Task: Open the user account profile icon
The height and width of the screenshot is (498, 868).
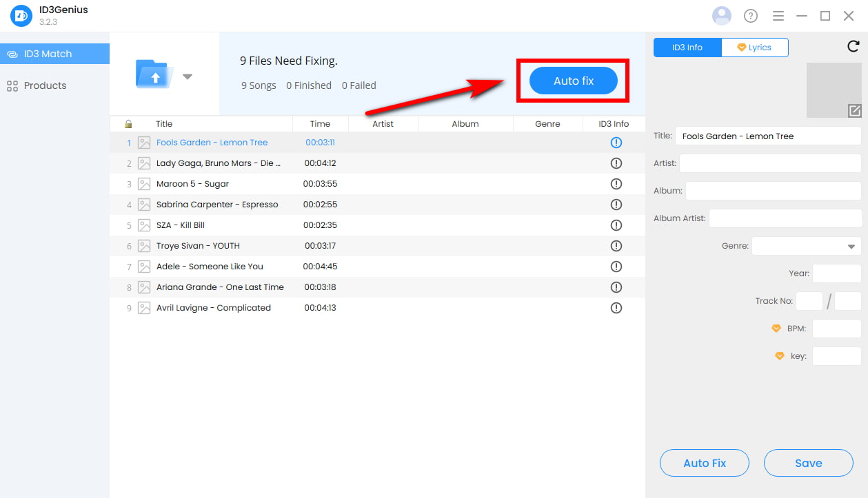Action: [x=721, y=15]
